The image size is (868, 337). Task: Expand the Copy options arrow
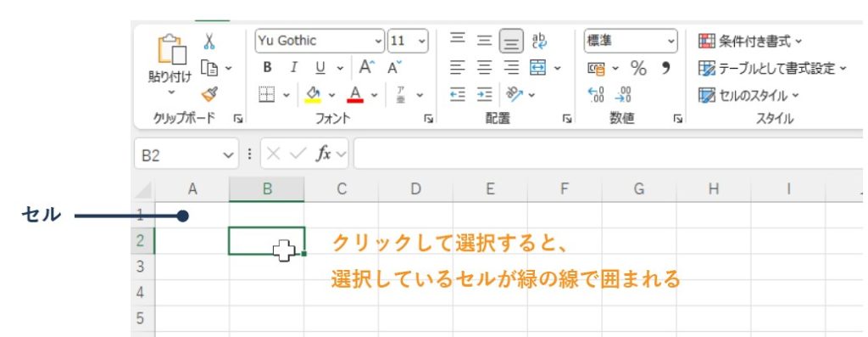[x=228, y=68]
